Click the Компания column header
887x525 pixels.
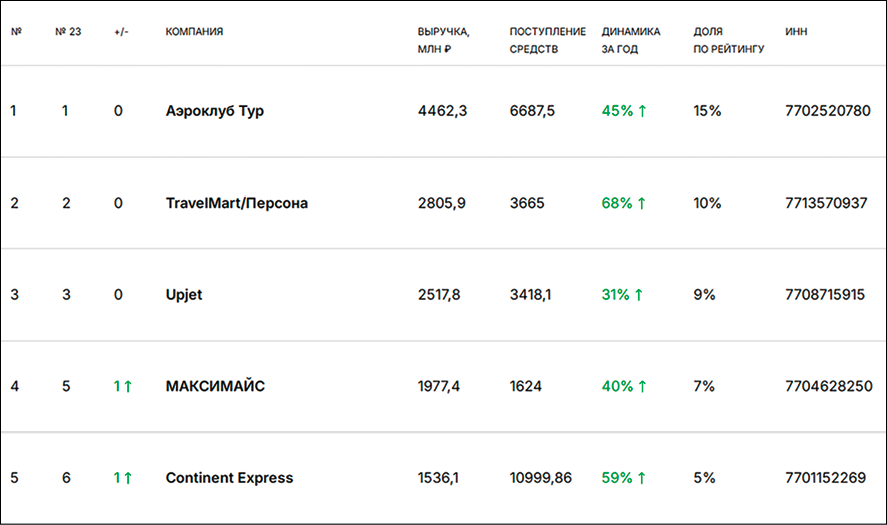tap(194, 32)
